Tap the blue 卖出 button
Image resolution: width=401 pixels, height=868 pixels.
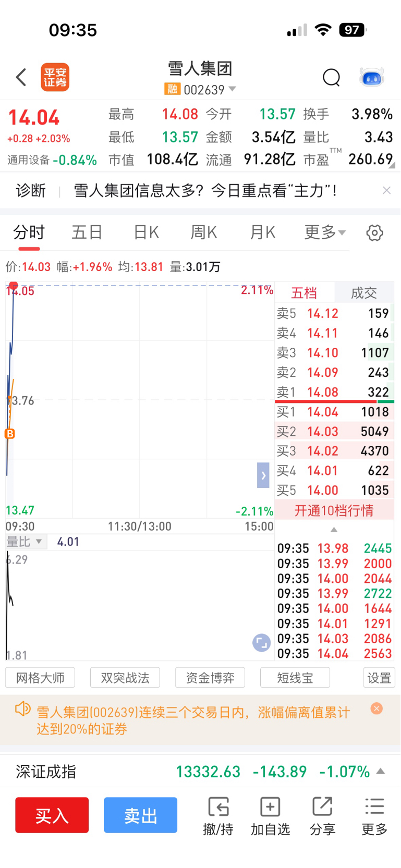tap(140, 815)
